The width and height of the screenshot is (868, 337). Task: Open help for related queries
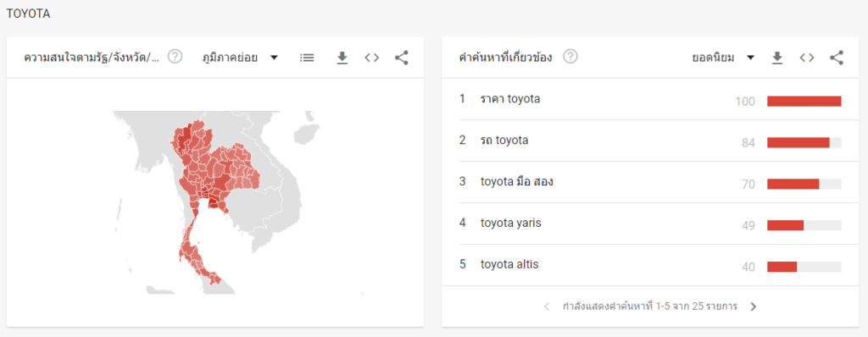coord(570,57)
